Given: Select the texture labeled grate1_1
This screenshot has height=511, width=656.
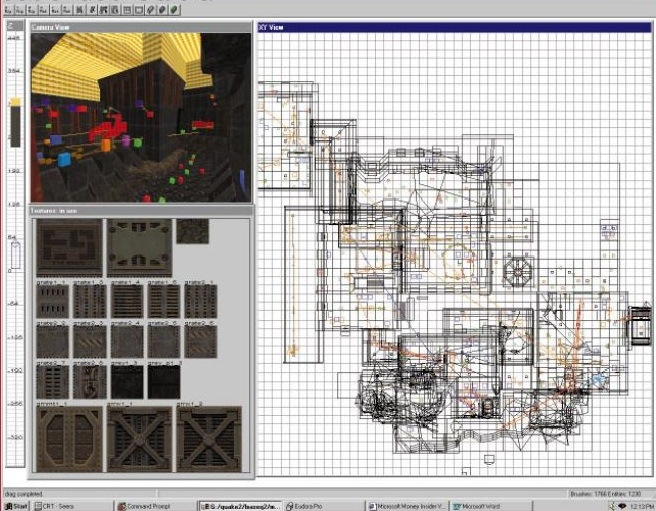Looking at the screenshot, I should click(53, 301).
